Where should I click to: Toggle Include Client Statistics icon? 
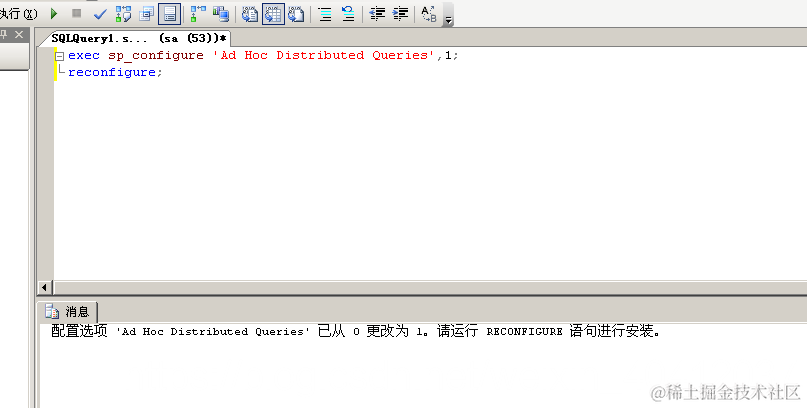click(221, 14)
